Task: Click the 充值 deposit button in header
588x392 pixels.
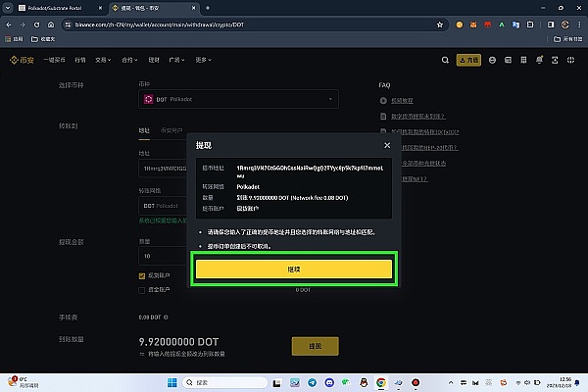Action: [471, 60]
